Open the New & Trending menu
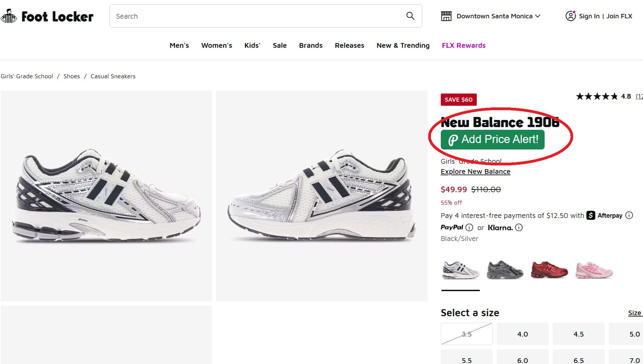This screenshot has width=643, height=364. 403,45
